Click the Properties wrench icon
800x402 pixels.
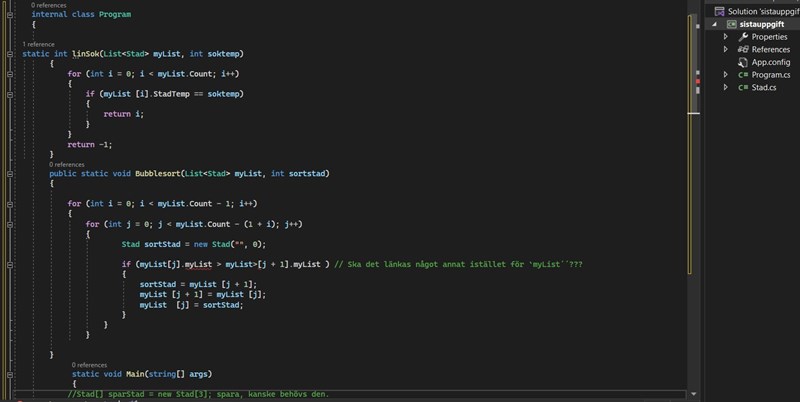coord(743,37)
